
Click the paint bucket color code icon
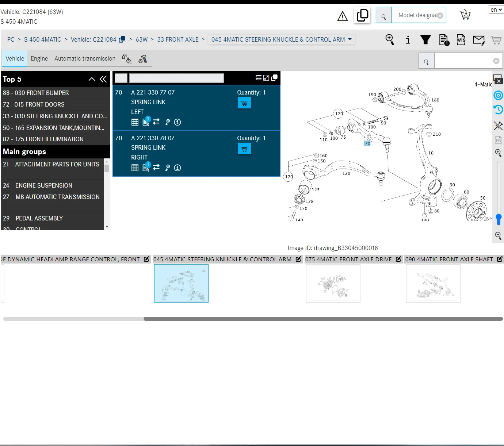(x=127, y=59)
